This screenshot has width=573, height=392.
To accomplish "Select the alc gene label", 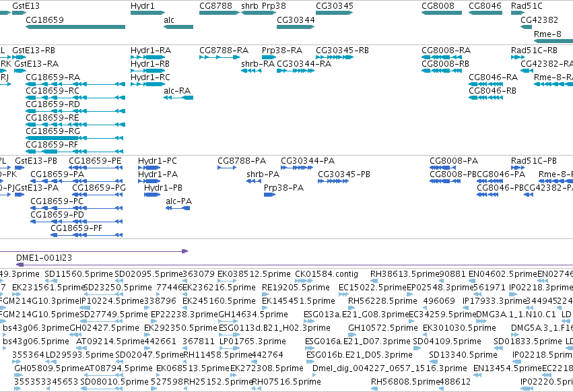I will coord(169,20).
